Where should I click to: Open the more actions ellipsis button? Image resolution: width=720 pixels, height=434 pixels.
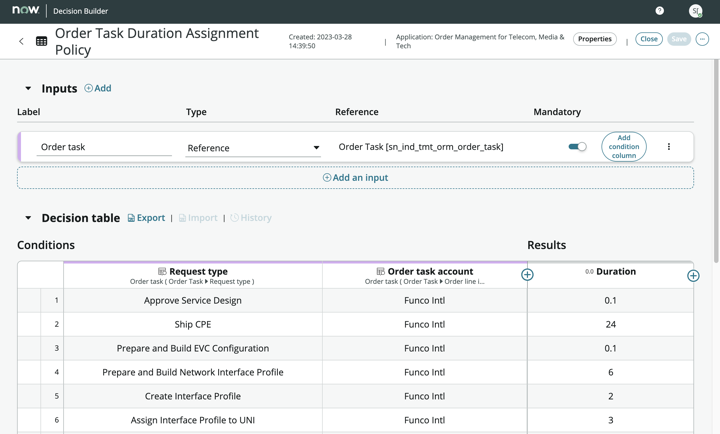pyautogui.click(x=702, y=39)
